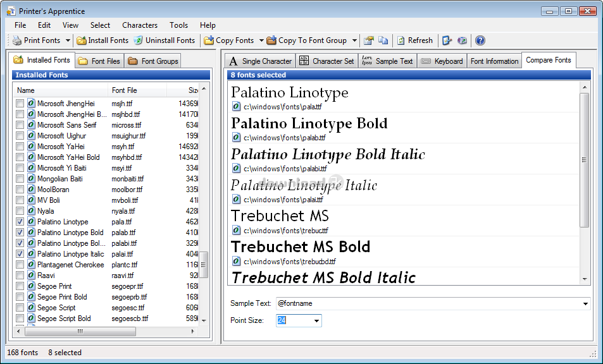Viewport: 603px width, 364px height.
Task: Click the font list horizontal scrollbar thumb
Action: click(80, 331)
